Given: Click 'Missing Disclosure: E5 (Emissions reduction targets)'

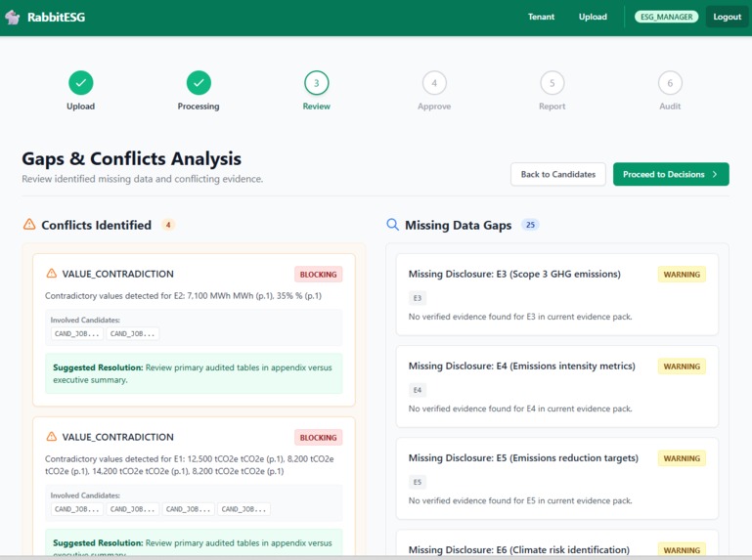Looking at the screenshot, I should click(x=523, y=458).
